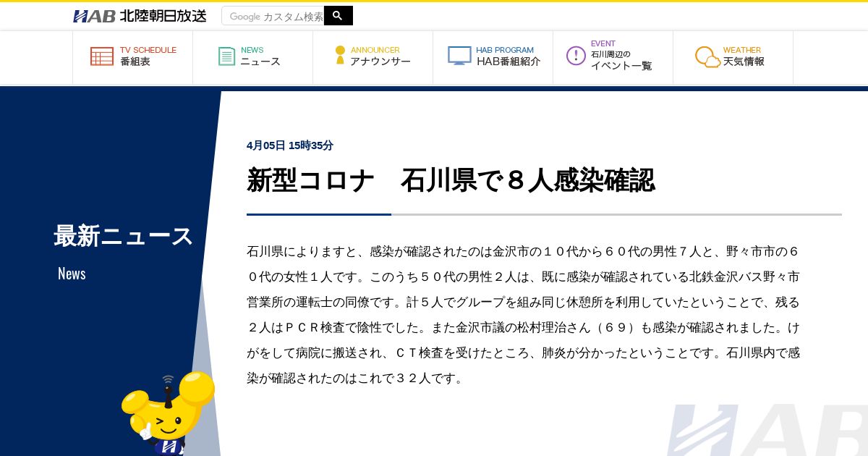Focus the Google custom search field

click(273, 16)
